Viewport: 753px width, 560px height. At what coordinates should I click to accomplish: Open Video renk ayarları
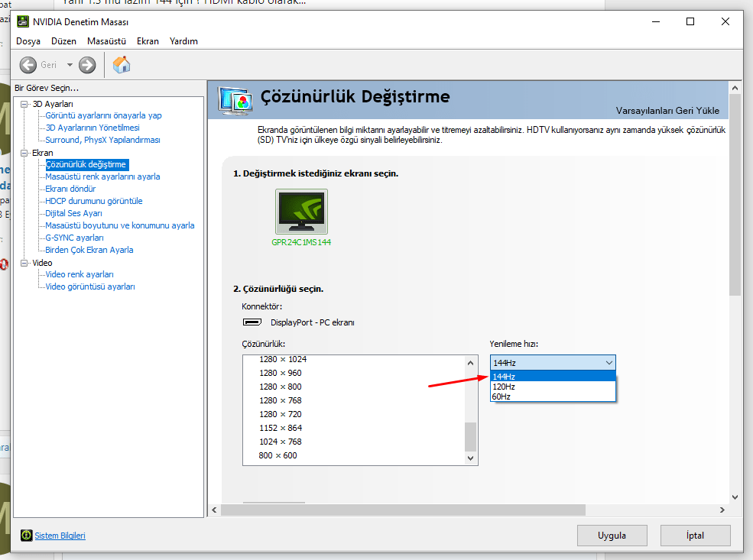[80, 274]
